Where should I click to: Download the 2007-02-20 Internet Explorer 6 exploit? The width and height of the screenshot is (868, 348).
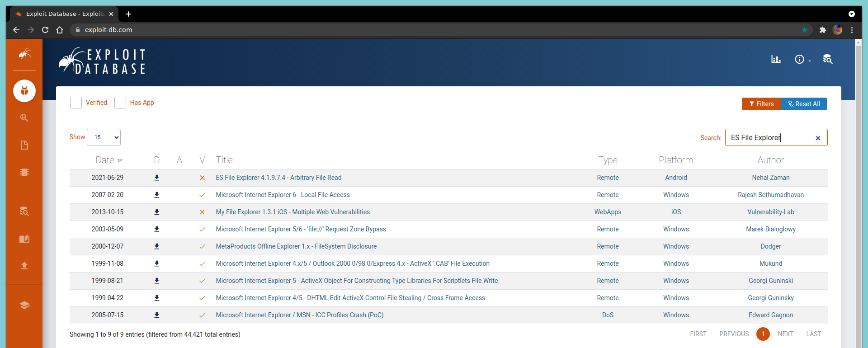click(x=157, y=195)
